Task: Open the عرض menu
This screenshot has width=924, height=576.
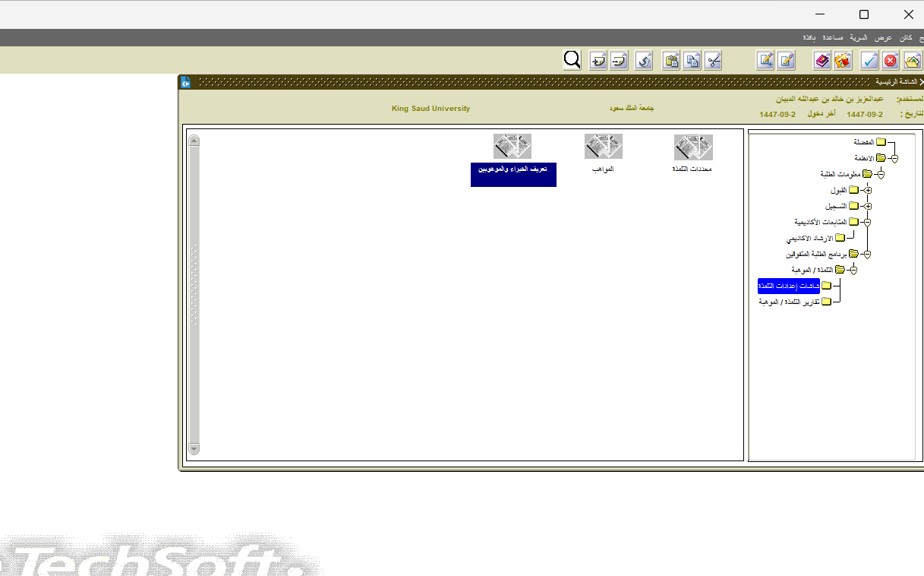Action: click(x=882, y=37)
